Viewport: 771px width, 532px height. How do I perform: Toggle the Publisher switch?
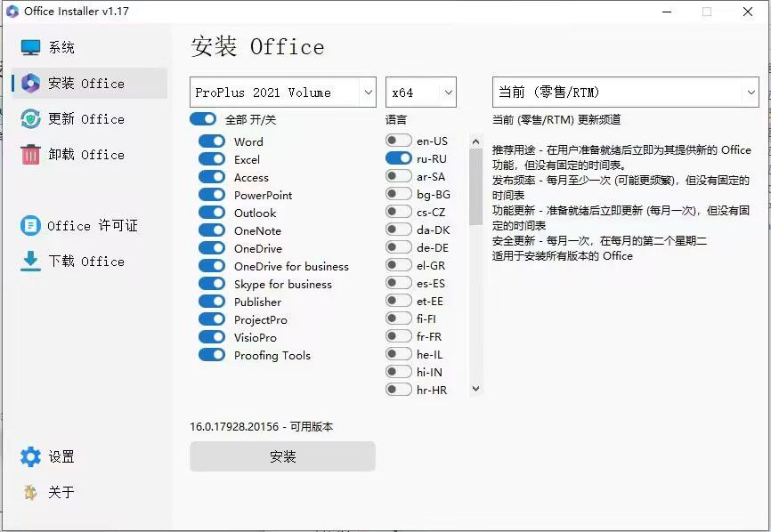(212, 302)
